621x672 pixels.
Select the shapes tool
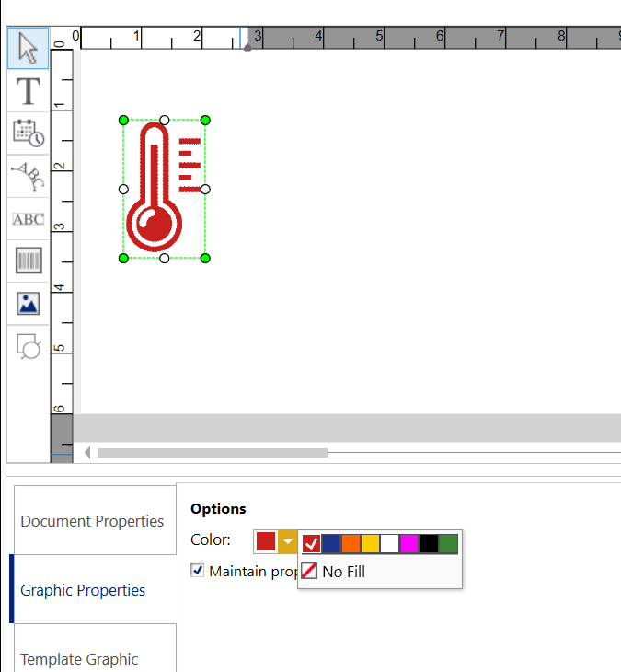click(x=28, y=346)
